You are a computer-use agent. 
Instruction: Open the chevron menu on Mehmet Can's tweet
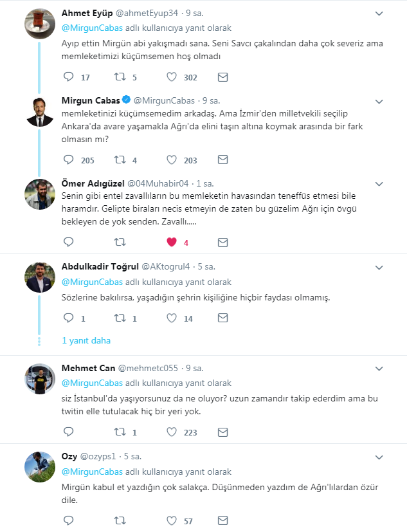click(x=379, y=369)
